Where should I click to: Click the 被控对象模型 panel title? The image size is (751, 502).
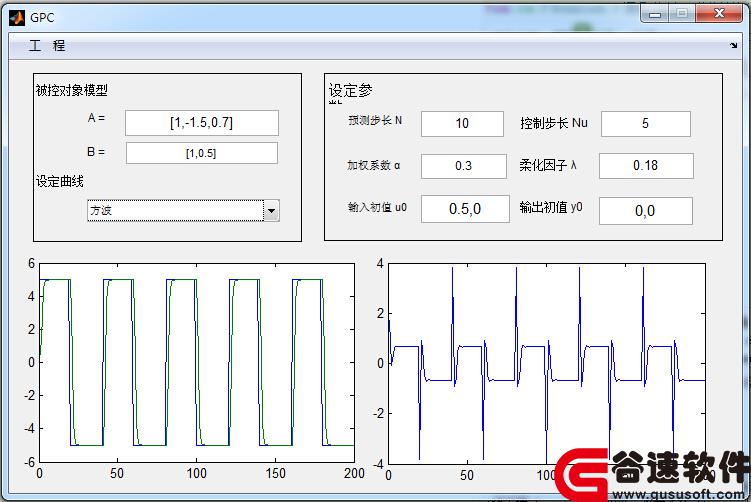[72, 90]
